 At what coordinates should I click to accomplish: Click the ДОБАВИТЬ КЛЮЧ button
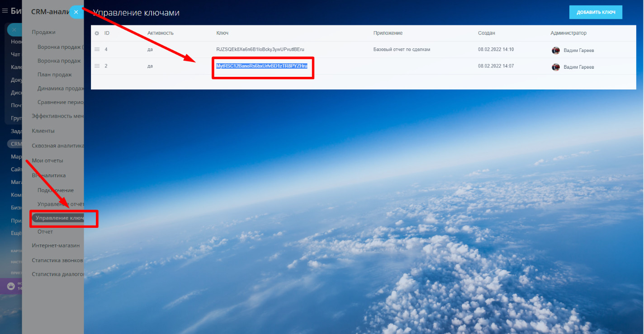pos(596,12)
